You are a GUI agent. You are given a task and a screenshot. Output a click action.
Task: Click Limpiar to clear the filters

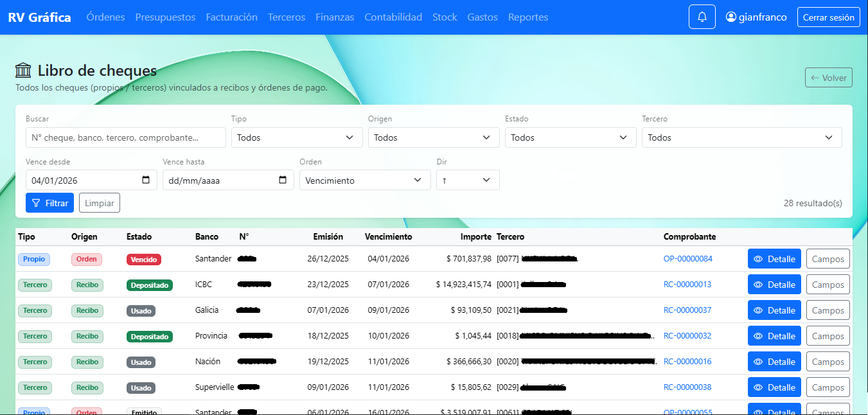click(99, 202)
